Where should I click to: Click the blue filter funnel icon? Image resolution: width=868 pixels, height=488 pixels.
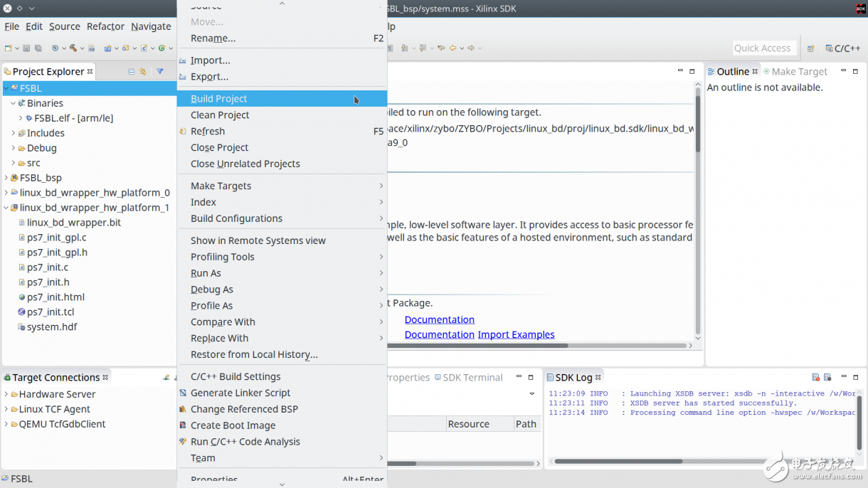[160, 72]
